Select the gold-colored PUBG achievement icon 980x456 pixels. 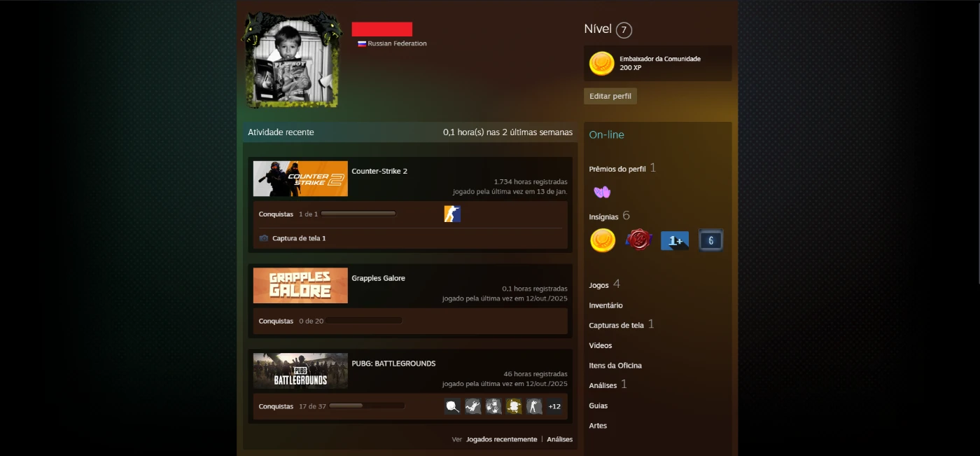(x=514, y=406)
